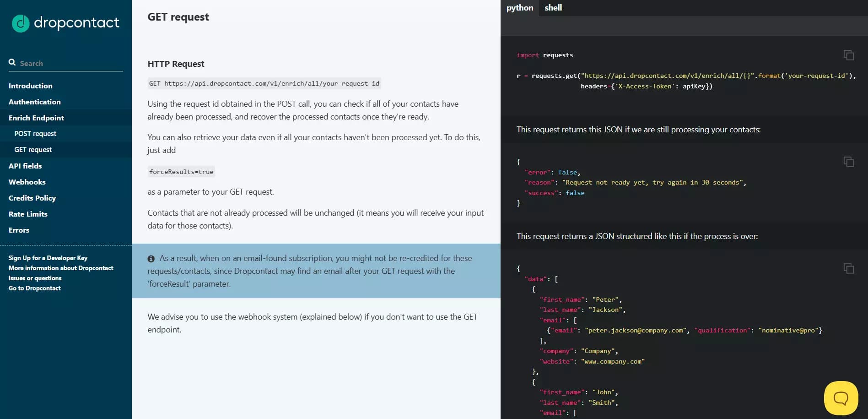Click the GET endpoint URL code snippet
868x419 pixels.
[264, 83]
